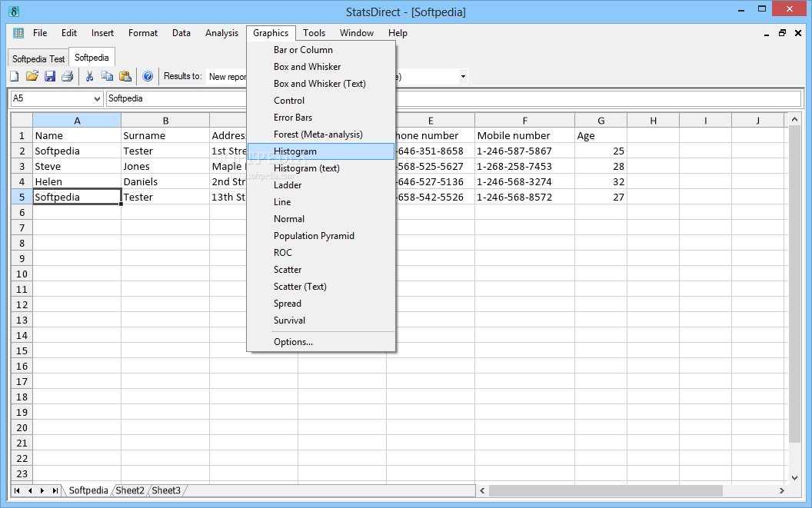Viewport: 812px width, 508px height.
Task: Click the Jones surname cell
Action: click(x=166, y=167)
